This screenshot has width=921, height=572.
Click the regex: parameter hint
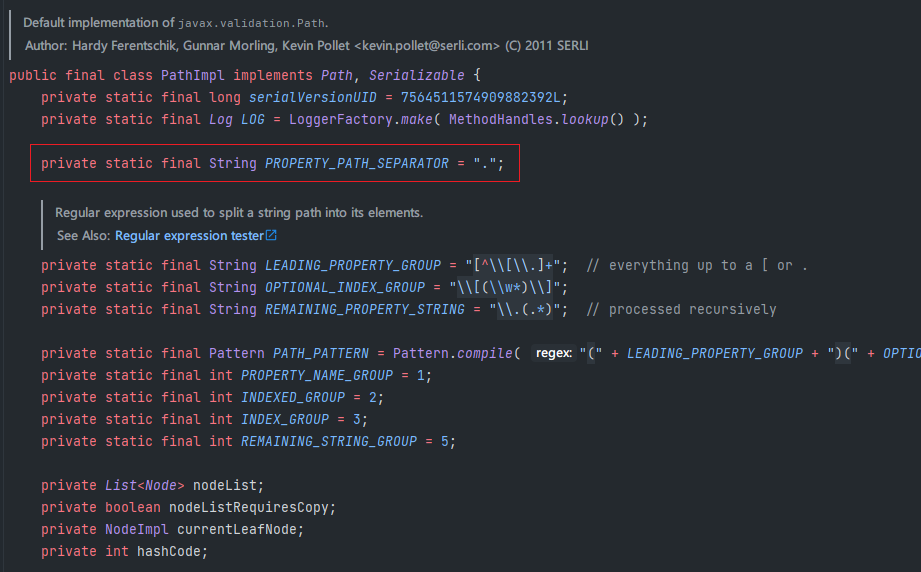coord(553,354)
